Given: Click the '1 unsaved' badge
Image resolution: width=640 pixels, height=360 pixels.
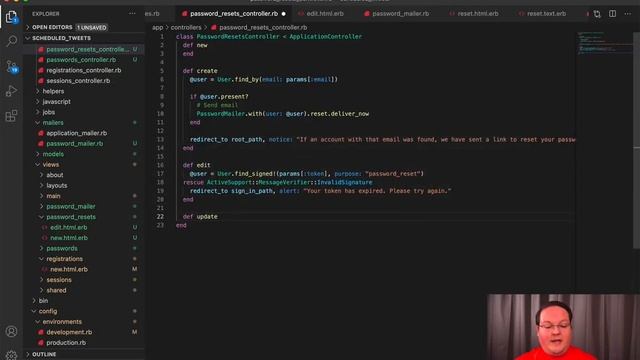Looking at the screenshot, I should tap(91, 28).
